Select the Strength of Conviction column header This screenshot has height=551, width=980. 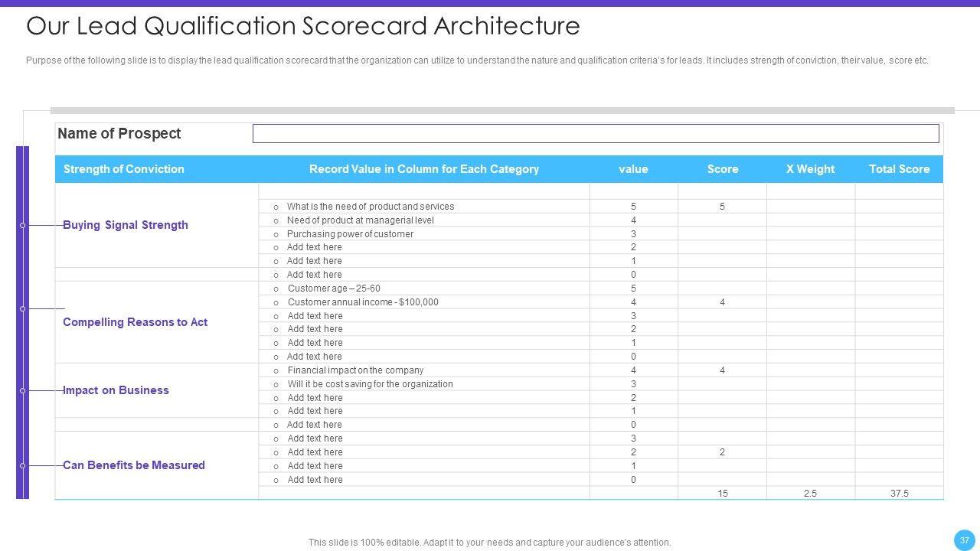123,169
